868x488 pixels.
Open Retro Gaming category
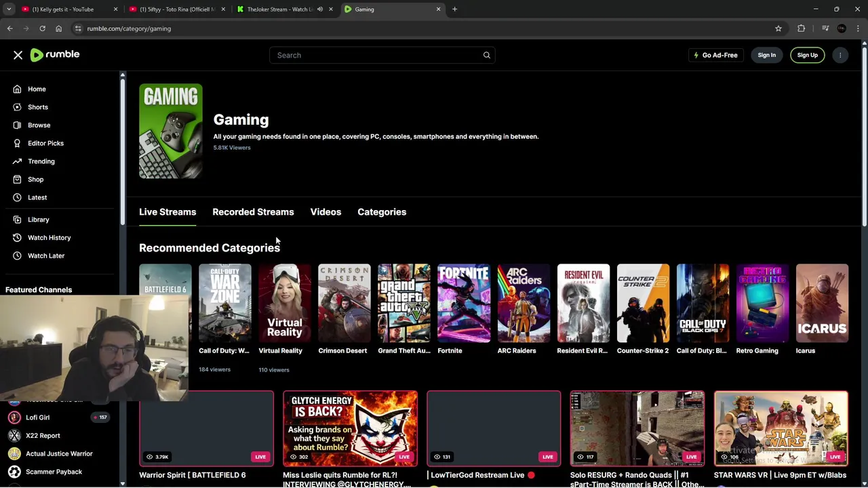click(762, 303)
